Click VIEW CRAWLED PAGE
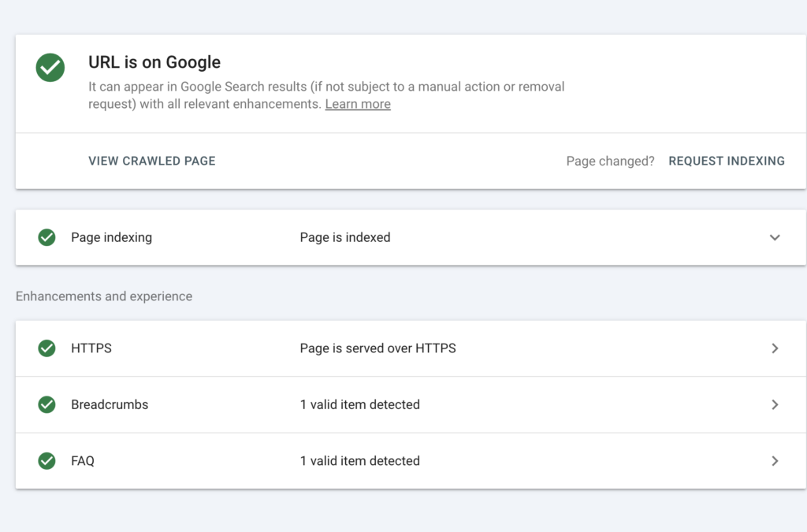This screenshot has height=532, width=807. (x=151, y=161)
